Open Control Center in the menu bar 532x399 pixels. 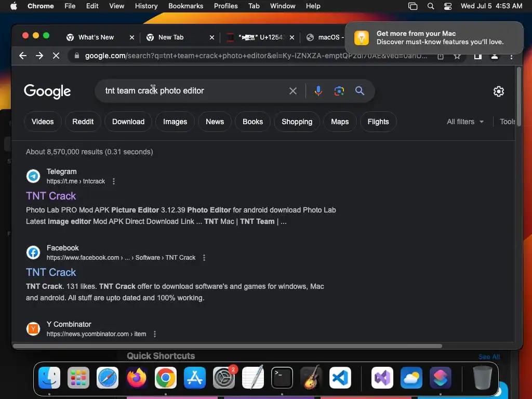(447, 6)
